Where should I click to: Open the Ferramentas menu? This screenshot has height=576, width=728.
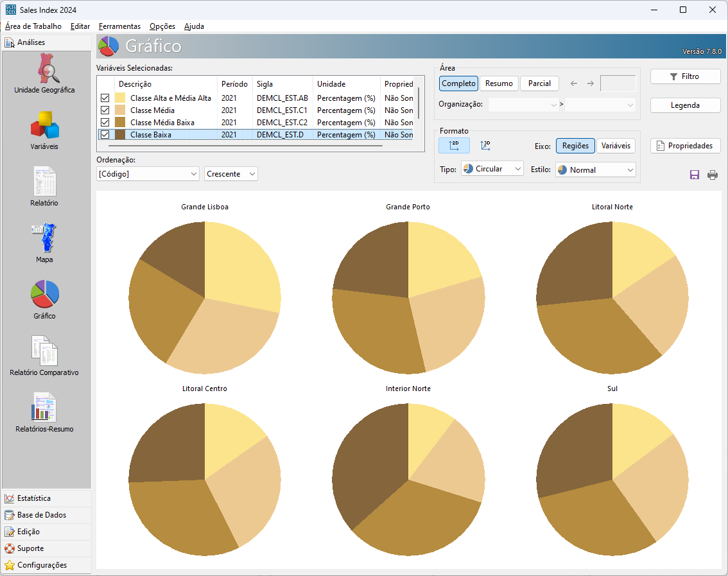[119, 26]
